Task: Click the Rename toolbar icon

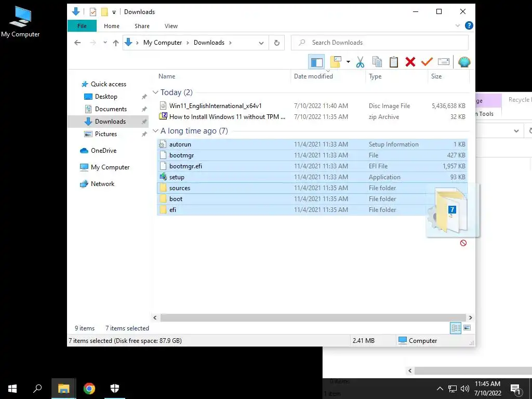Action: coord(444,62)
